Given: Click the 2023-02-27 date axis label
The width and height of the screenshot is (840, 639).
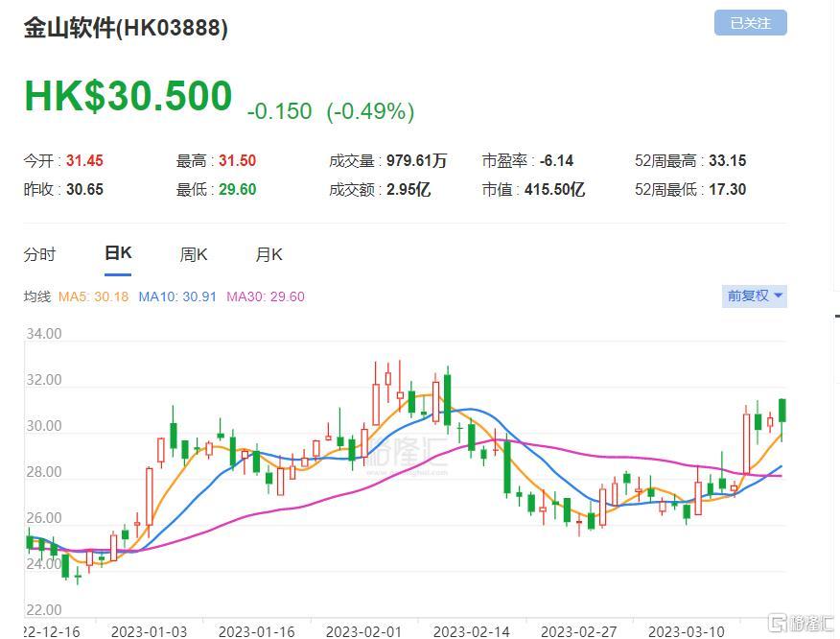Looking at the screenshot, I should [x=578, y=631].
